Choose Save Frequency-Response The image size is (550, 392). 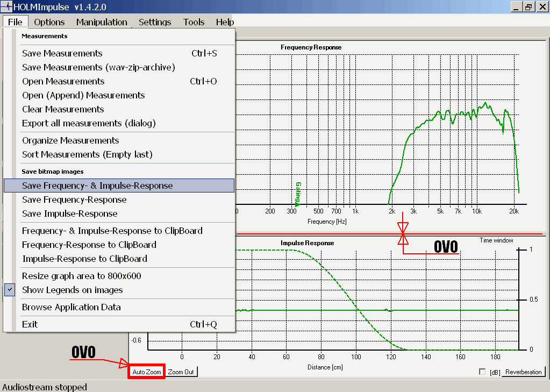119,199
